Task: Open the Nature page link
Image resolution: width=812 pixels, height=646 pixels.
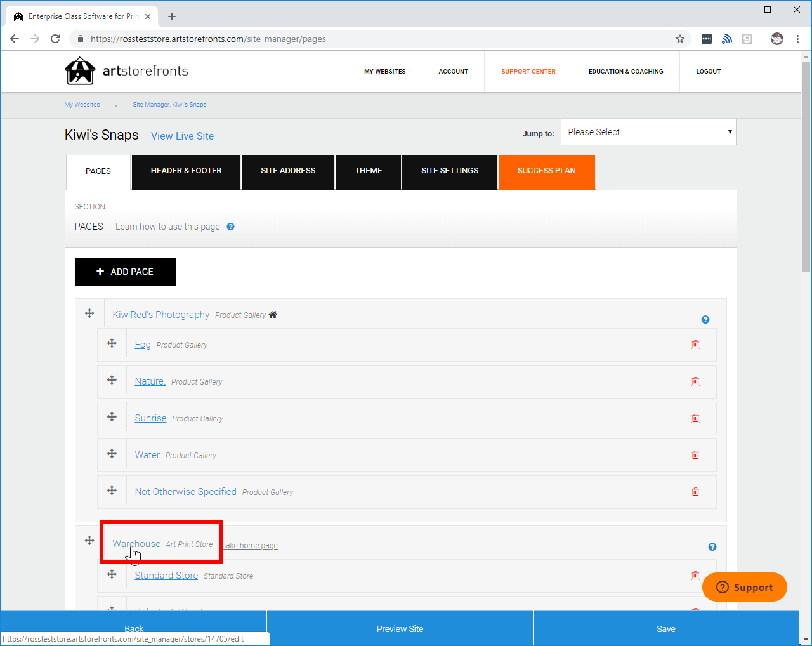Action: point(150,381)
